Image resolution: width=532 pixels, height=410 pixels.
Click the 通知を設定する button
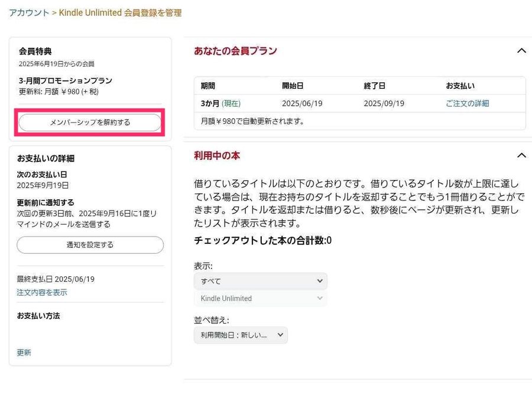point(90,245)
